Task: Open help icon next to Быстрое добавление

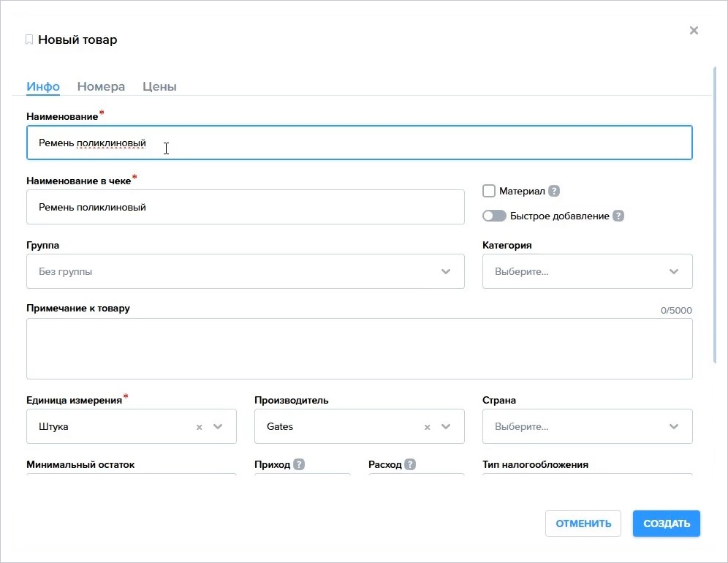Action: pyautogui.click(x=618, y=216)
